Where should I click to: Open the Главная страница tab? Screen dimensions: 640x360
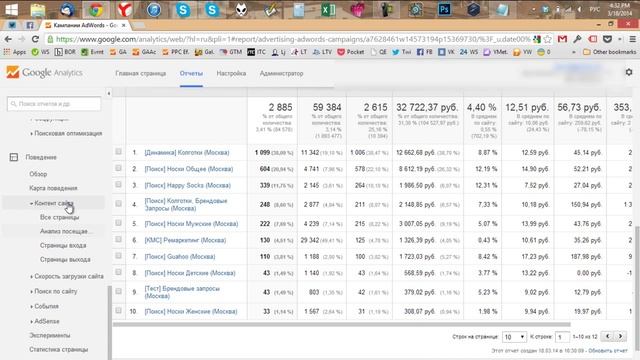click(140, 73)
